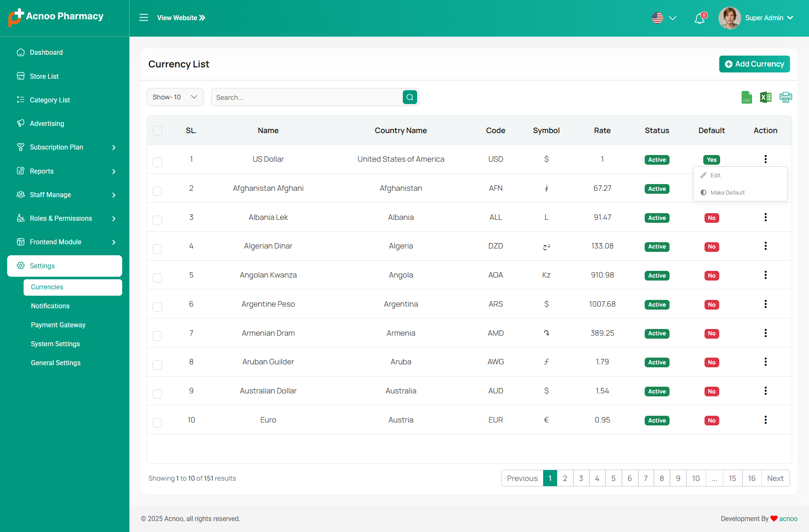The width and height of the screenshot is (809, 532).
Task: Toggle the hamburger sidebar menu
Action: point(144,18)
